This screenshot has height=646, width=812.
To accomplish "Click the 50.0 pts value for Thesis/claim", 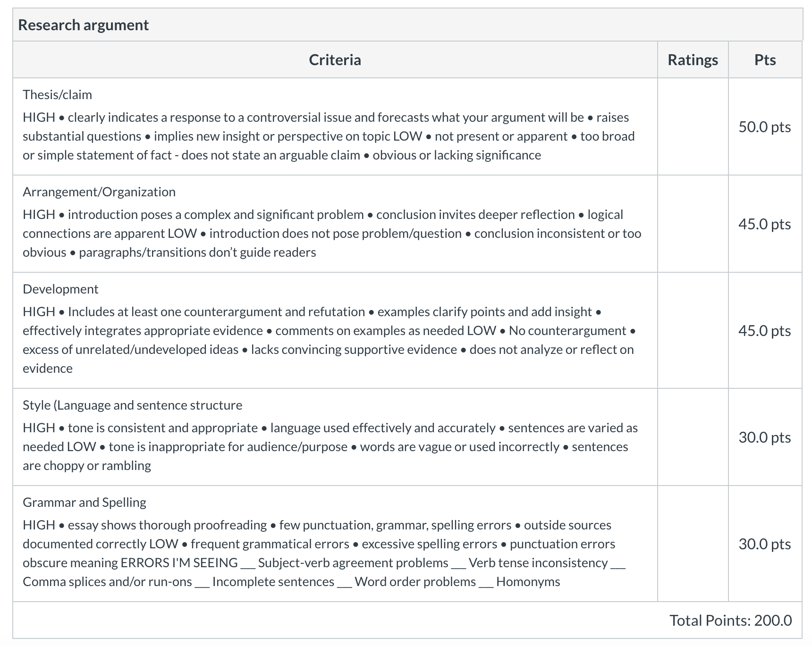I will tap(765, 127).
